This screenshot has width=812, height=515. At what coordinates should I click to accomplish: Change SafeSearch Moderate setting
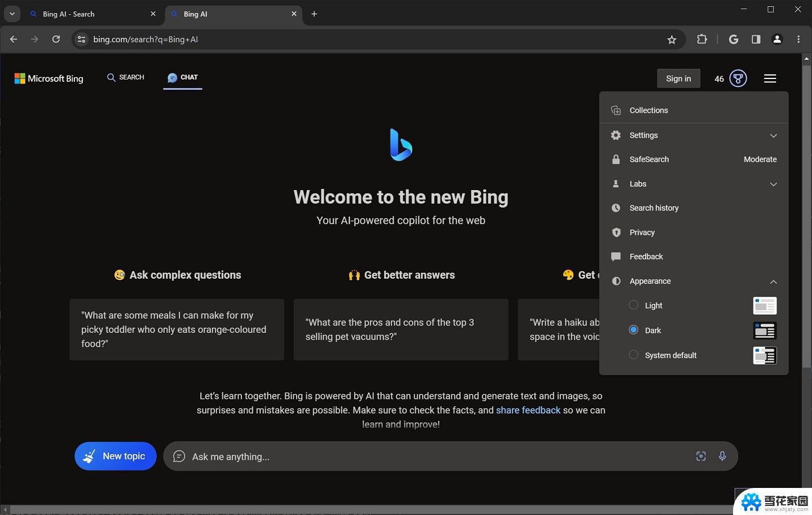click(x=760, y=160)
